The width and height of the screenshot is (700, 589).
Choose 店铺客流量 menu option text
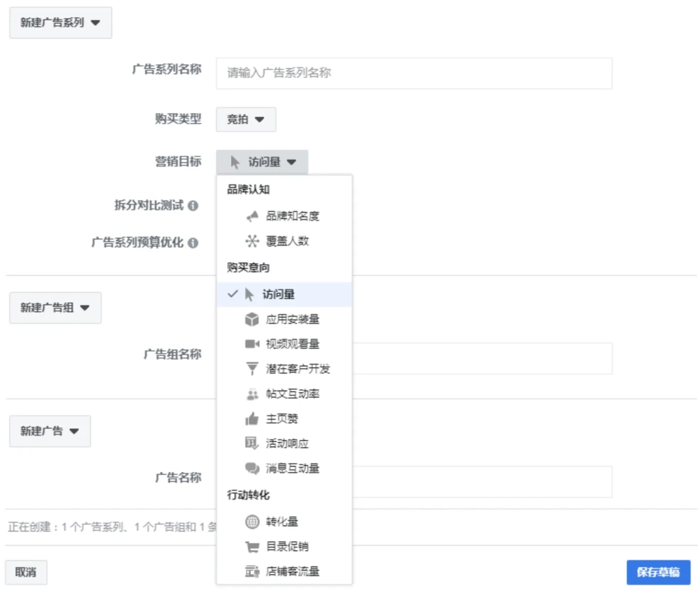(x=293, y=571)
